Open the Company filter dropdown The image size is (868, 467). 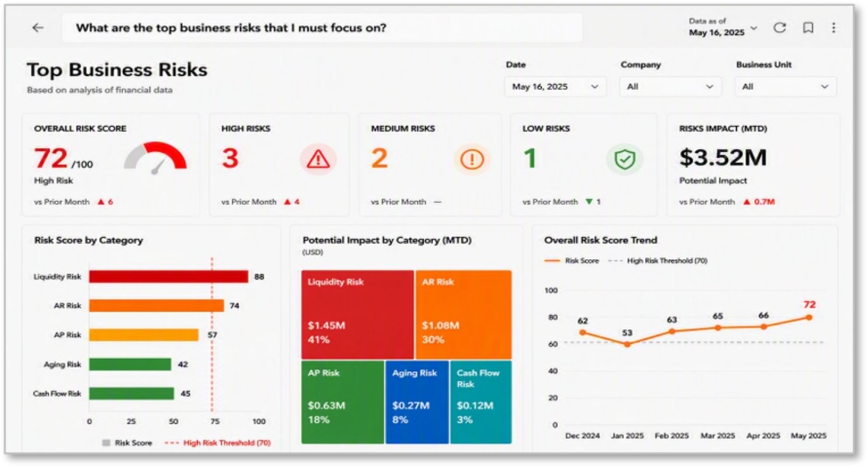click(x=671, y=86)
